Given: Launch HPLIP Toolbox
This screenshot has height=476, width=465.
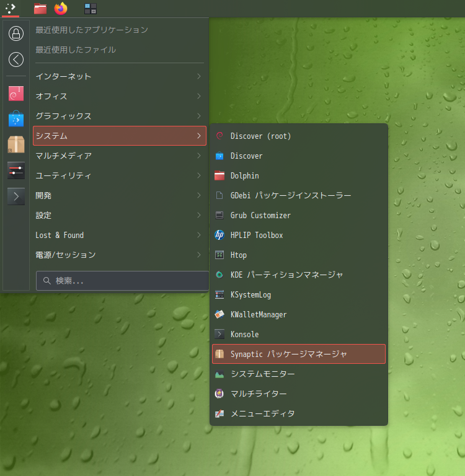Looking at the screenshot, I should (x=299, y=235).
